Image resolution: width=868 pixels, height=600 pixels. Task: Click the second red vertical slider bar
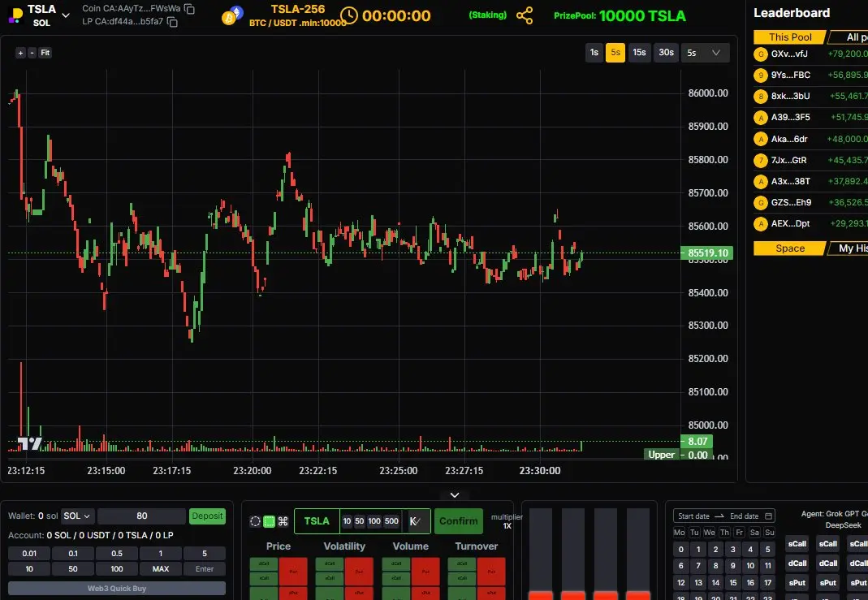573,554
